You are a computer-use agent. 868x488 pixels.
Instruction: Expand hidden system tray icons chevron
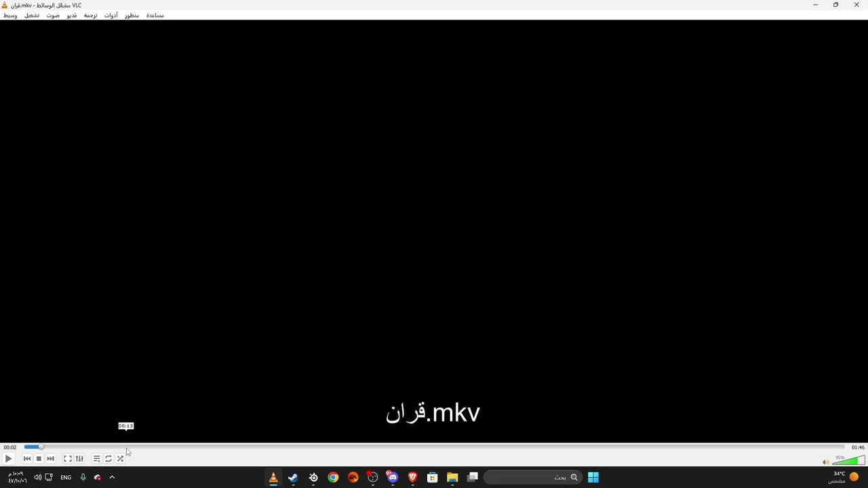pyautogui.click(x=112, y=477)
